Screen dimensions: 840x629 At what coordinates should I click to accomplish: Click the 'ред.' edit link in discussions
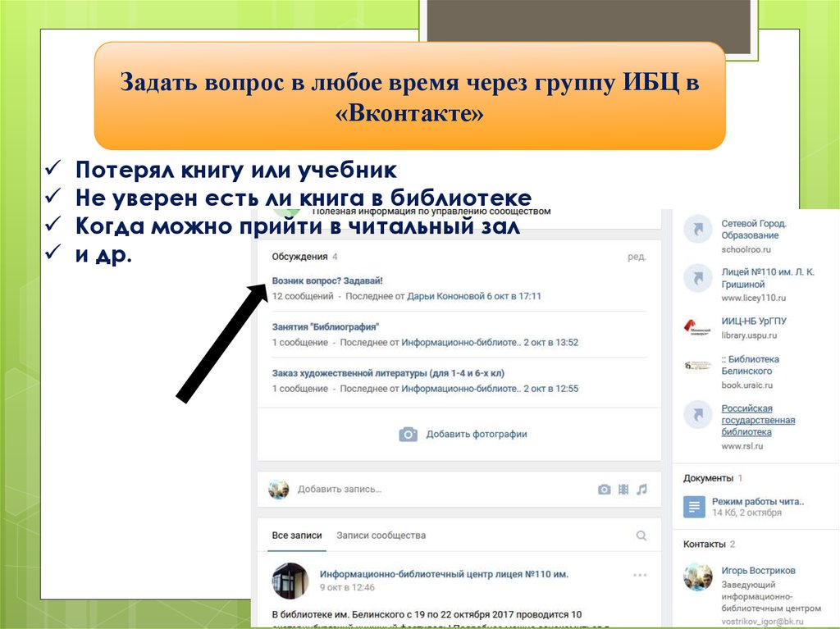tap(637, 257)
